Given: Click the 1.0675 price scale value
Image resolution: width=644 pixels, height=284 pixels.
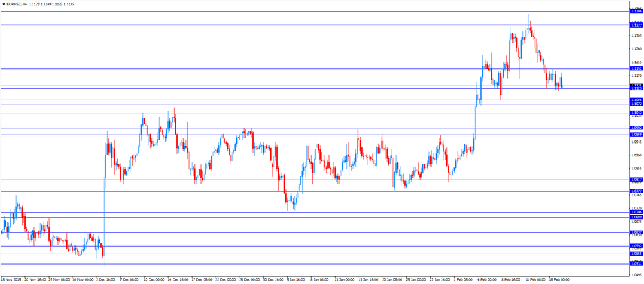Looking at the screenshot, I should click(637, 222).
